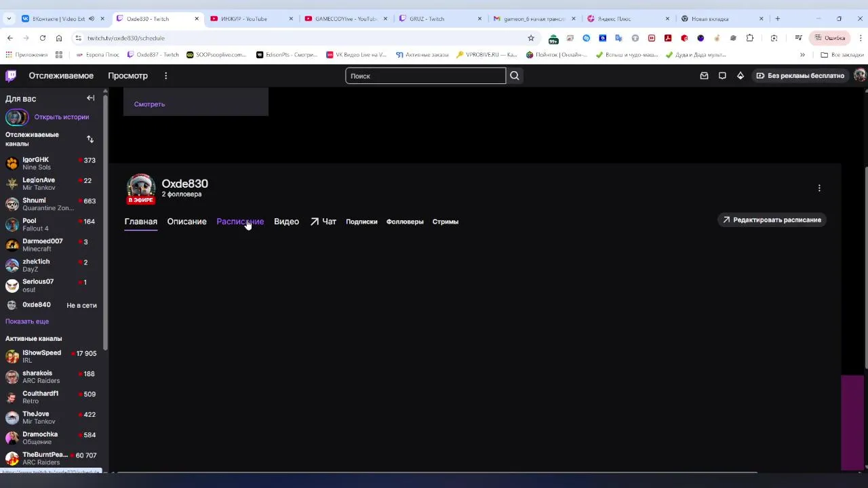Viewport: 868px width, 488px height.
Task: Click Показать еще in sidebar
Action: (27, 321)
